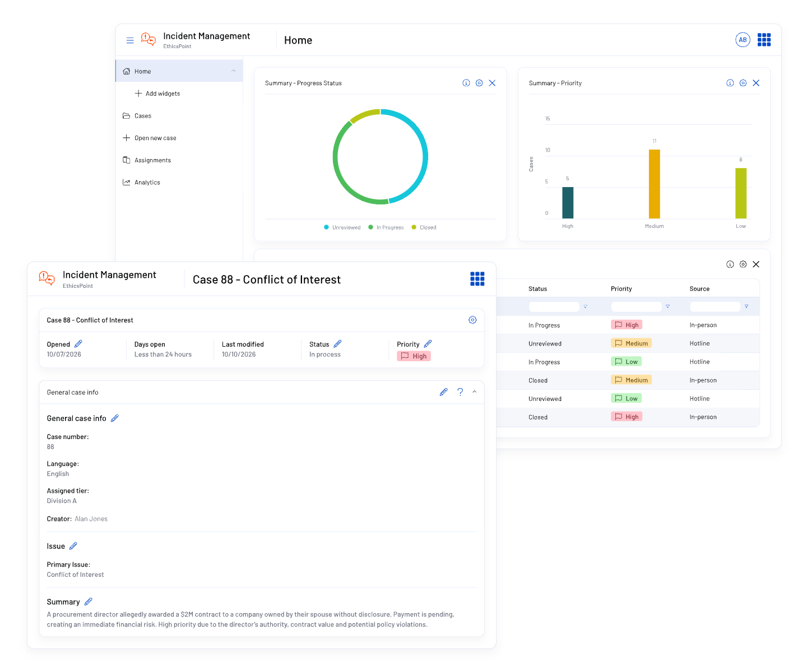807x672 pixels.
Task: Collapse the Home sidebar item chevron
Action: (234, 71)
